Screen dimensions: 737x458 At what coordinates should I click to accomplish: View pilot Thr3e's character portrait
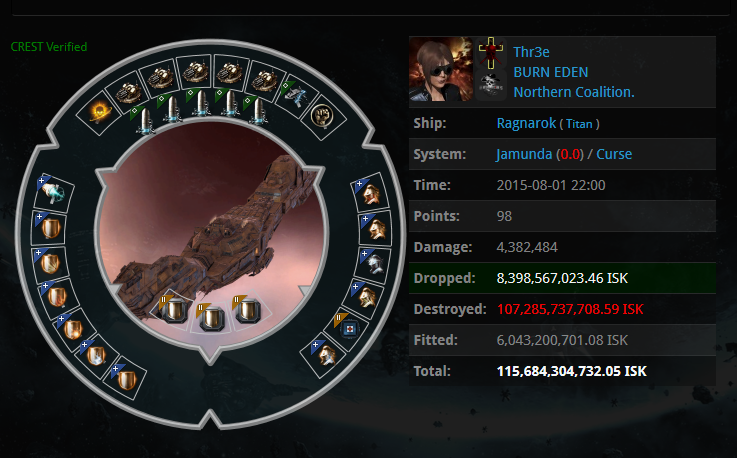tap(441, 69)
